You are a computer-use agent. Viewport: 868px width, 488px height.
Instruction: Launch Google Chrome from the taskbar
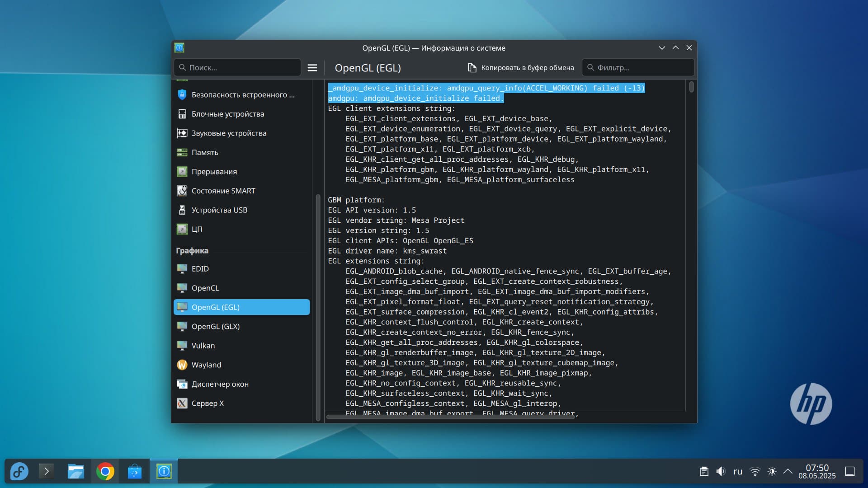105,472
